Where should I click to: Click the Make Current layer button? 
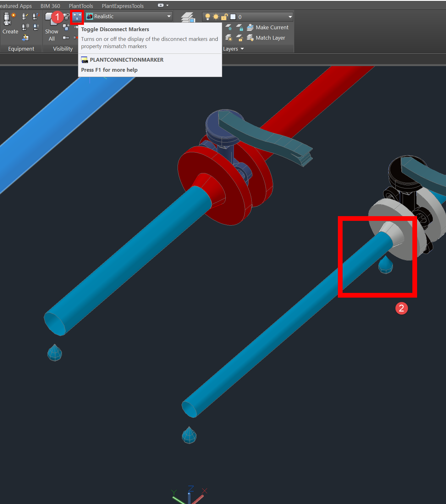(267, 27)
